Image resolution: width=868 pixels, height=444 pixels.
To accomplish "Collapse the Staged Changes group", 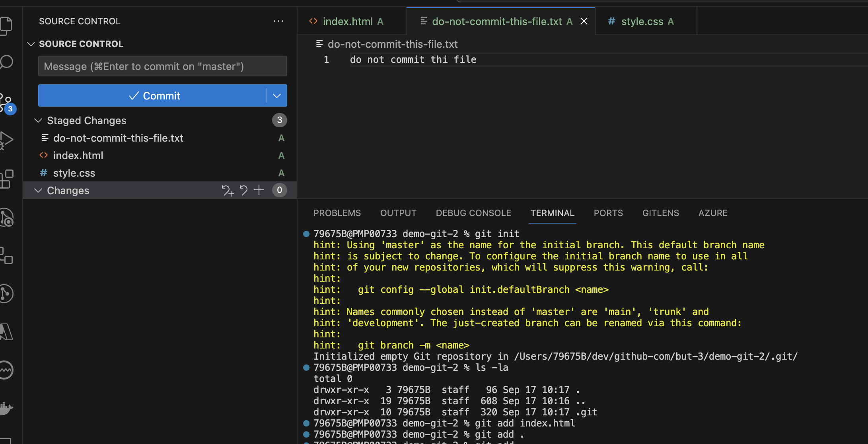I will 38,120.
